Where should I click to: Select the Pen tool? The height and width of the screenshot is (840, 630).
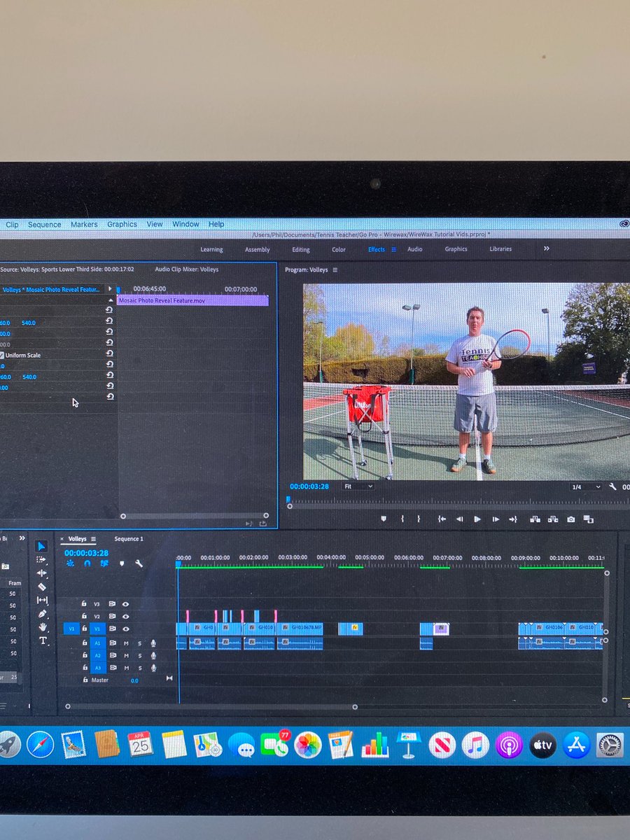[42, 614]
